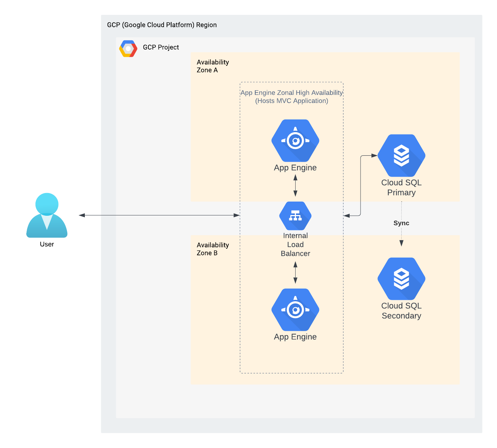Click the 'Cloud SQL Primary' text label
The height and width of the screenshot is (448, 497).
[x=401, y=187]
